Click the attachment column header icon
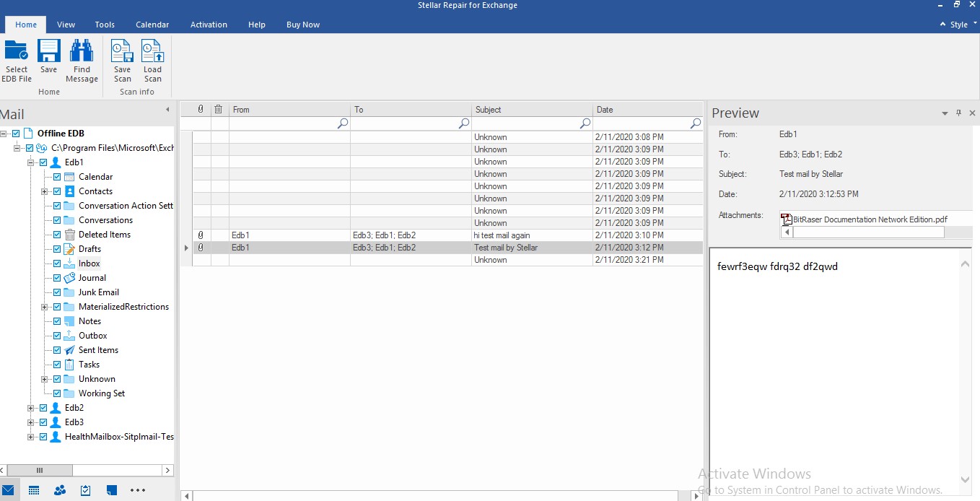This screenshot has width=980, height=501. [x=201, y=110]
